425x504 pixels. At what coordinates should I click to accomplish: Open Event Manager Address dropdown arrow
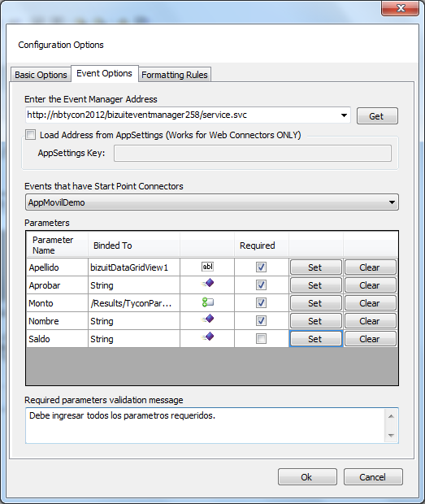pos(344,115)
